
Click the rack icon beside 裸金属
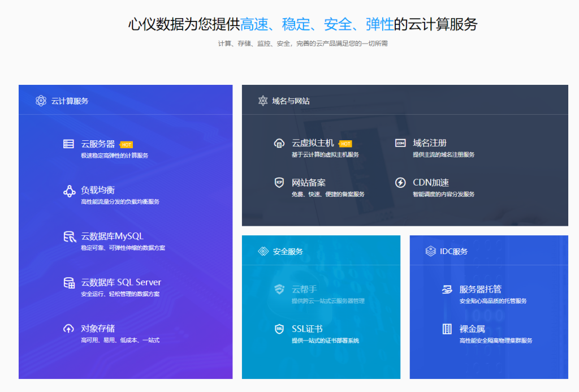pos(447,329)
